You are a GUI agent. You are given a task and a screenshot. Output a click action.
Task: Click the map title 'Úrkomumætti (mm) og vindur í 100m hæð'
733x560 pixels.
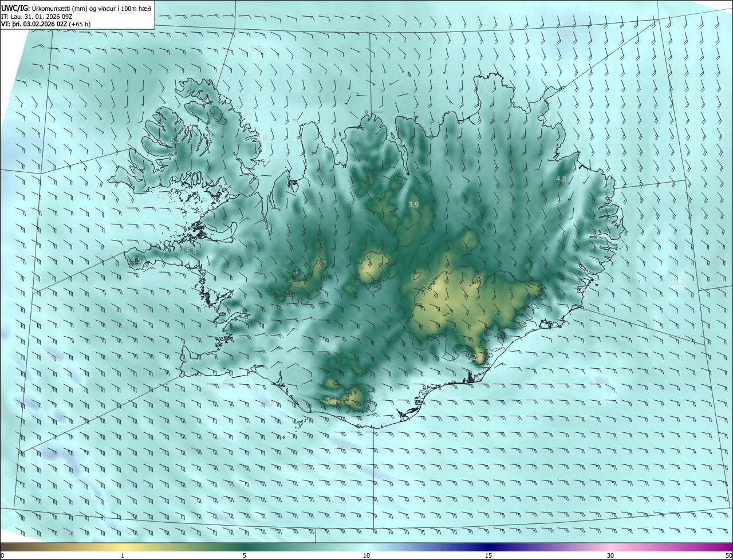92,8
